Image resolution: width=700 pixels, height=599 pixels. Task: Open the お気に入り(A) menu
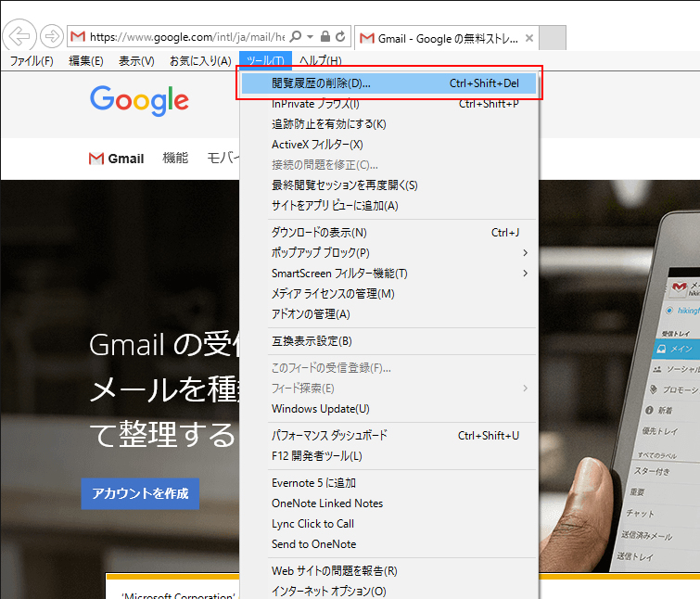[x=200, y=60]
